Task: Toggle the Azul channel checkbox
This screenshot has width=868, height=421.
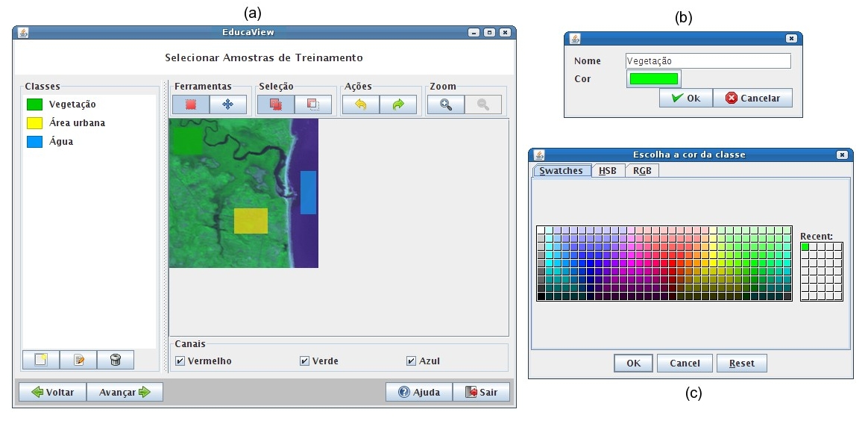Action: click(411, 361)
